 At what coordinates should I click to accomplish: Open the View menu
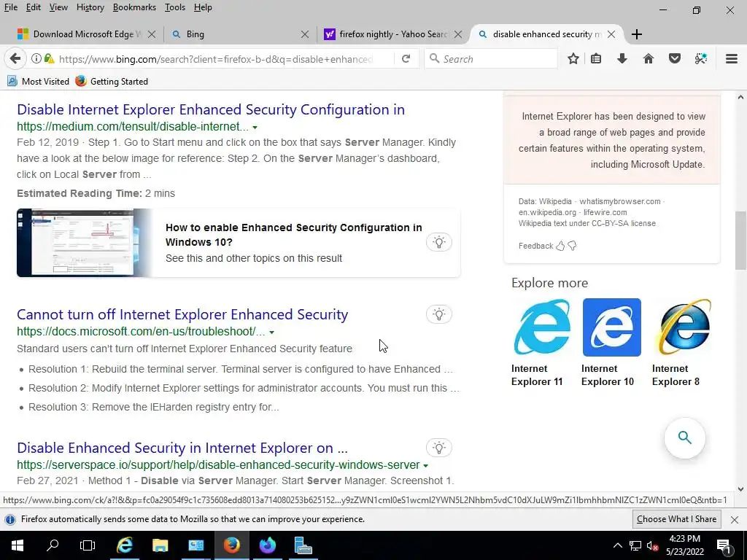point(58,7)
